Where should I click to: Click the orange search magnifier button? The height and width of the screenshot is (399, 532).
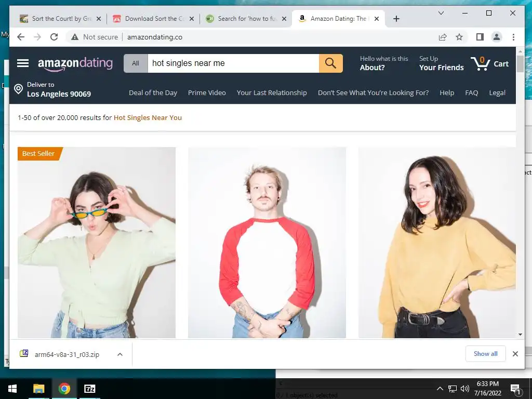330,63
